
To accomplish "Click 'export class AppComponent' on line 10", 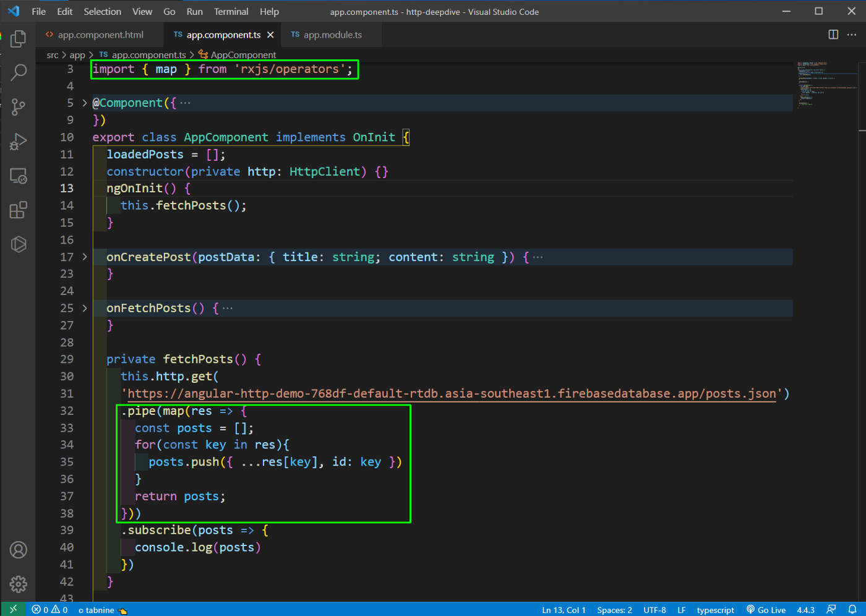I will point(181,137).
